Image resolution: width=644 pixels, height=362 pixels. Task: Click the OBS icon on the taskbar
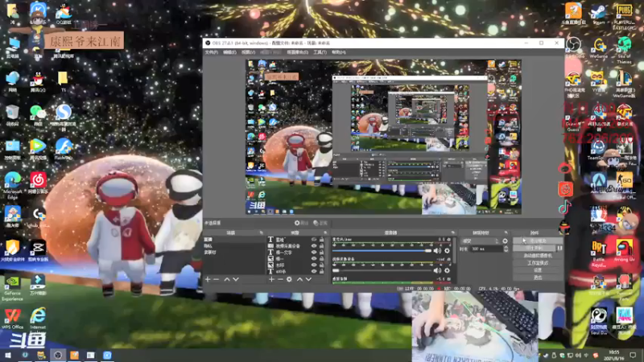click(x=58, y=355)
